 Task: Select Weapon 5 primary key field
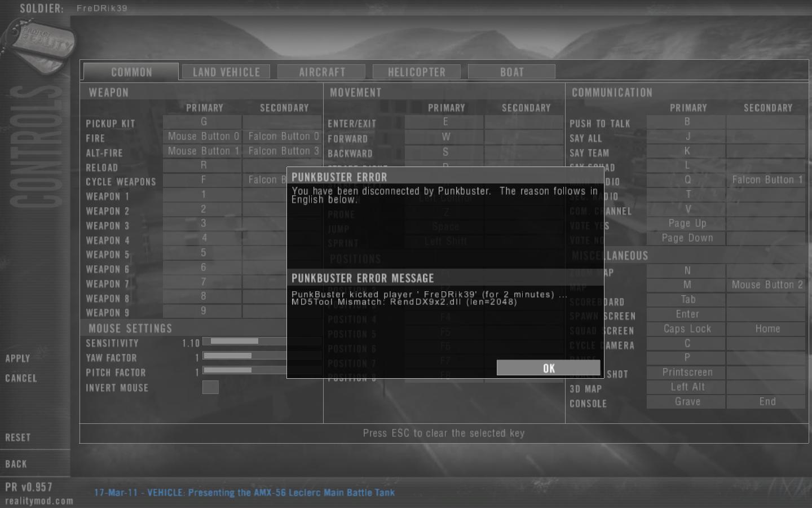coord(202,253)
